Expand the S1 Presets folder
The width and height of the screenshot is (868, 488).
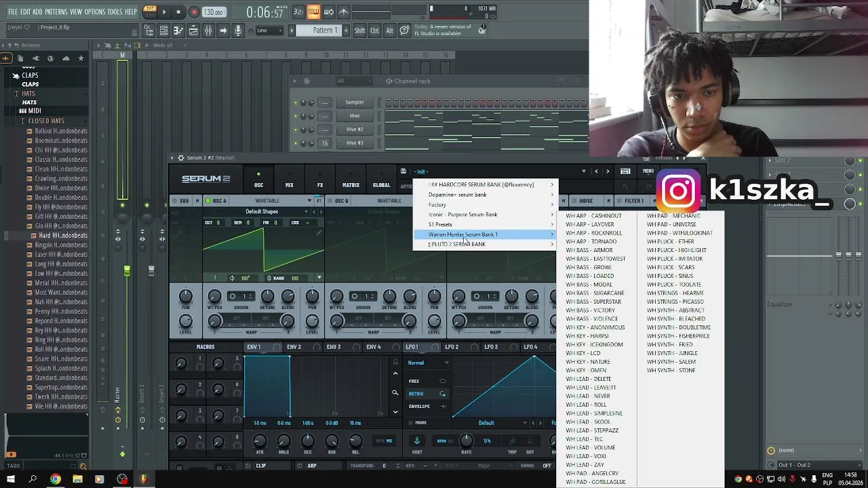pos(485,224)
